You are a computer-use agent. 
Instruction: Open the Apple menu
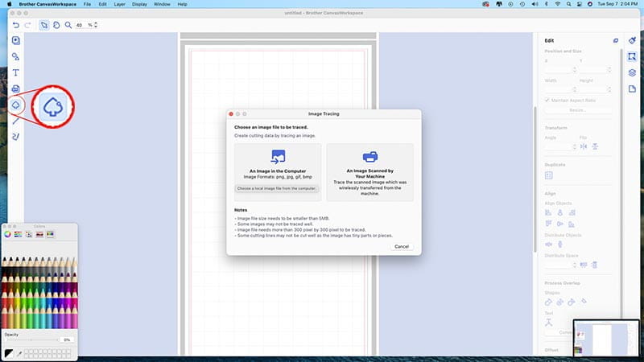(x=9, y=4)
